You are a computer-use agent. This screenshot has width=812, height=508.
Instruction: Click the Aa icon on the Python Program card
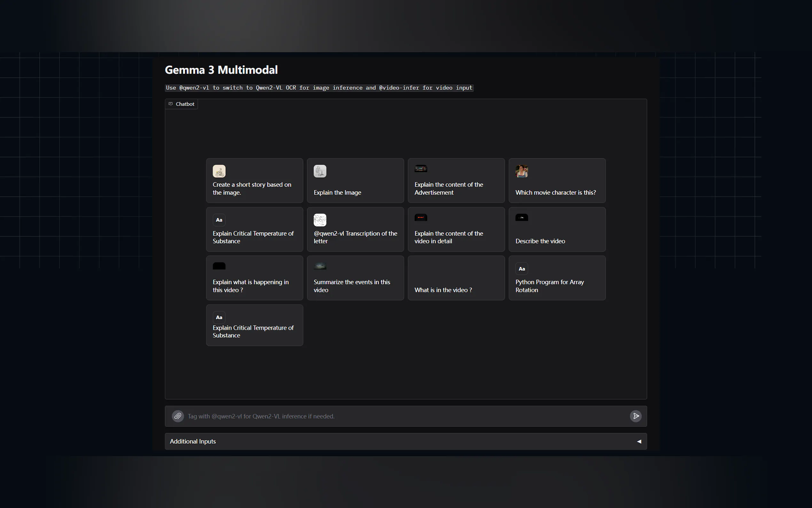point(521,268)
